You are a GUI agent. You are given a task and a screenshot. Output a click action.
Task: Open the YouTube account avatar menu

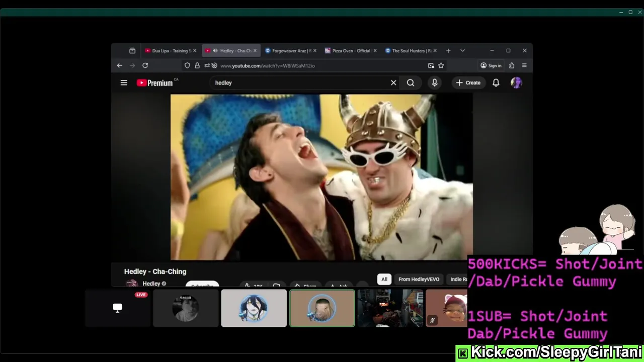(x=516, y=83)
